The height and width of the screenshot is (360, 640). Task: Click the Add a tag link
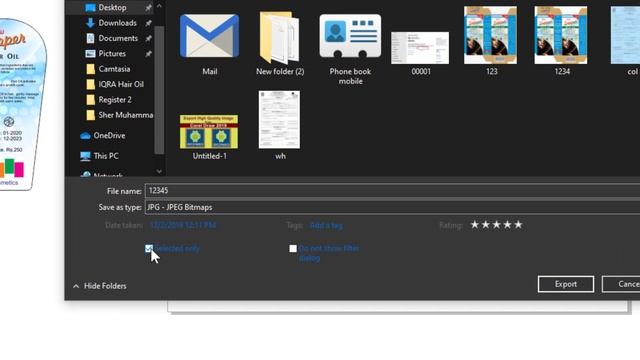tap(326, 225)
